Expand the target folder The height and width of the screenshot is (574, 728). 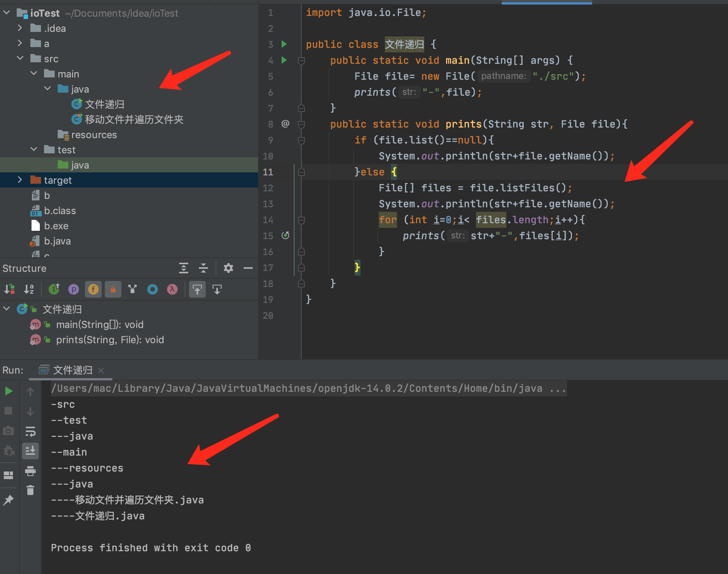pos(20,180)
